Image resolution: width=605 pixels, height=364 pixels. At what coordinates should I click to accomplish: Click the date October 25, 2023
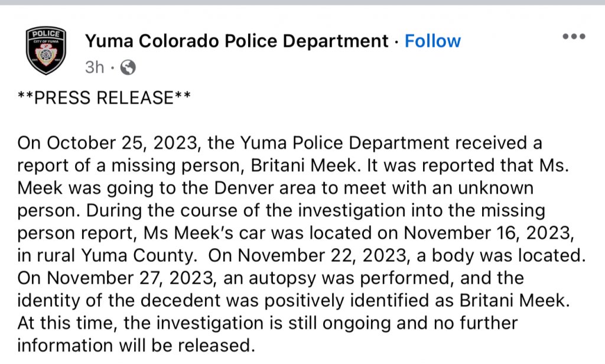[x=123, y=143]
